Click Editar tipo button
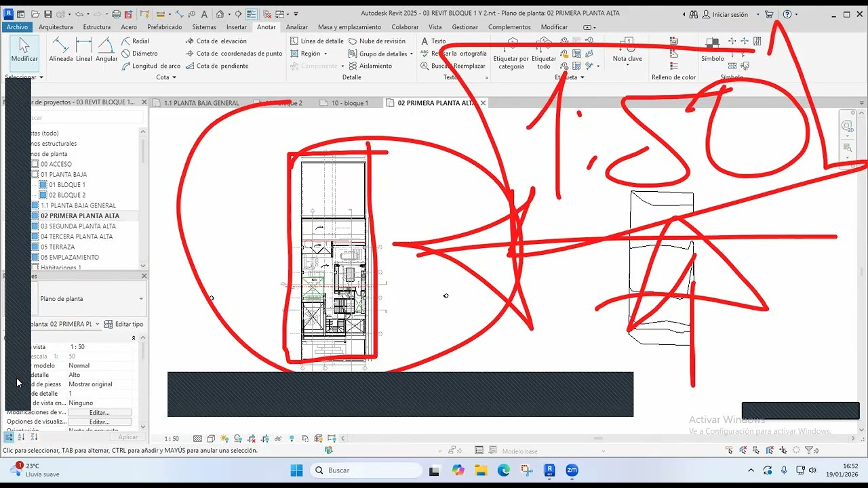868x488 pixels. (124, 324)
